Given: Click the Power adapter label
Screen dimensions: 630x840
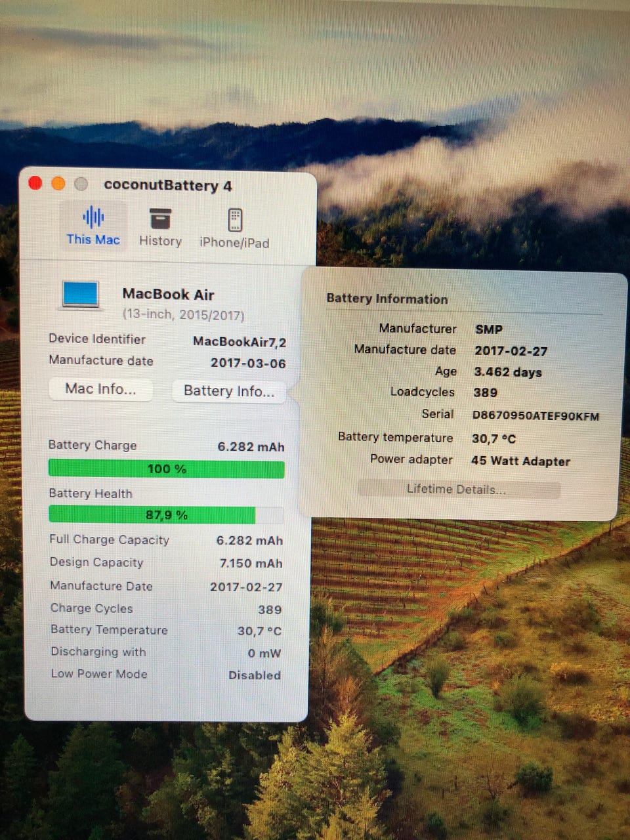Looking at the screenshot, I should click(x=411, y=459).
